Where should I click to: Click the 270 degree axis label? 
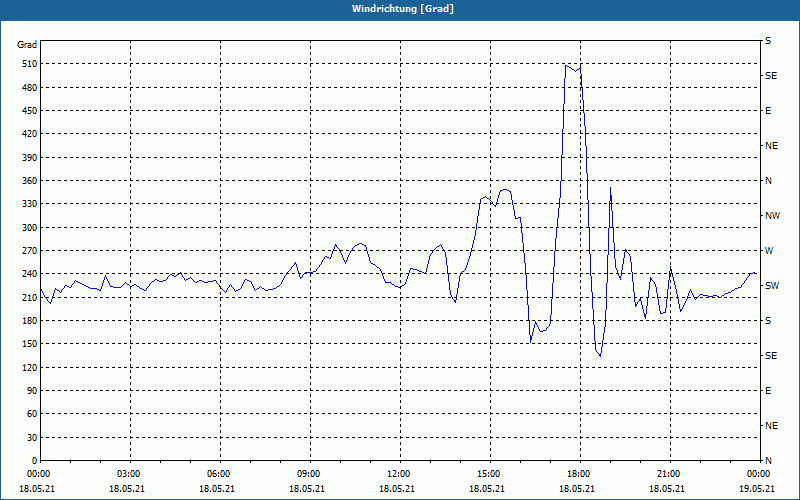pos(30,251)
